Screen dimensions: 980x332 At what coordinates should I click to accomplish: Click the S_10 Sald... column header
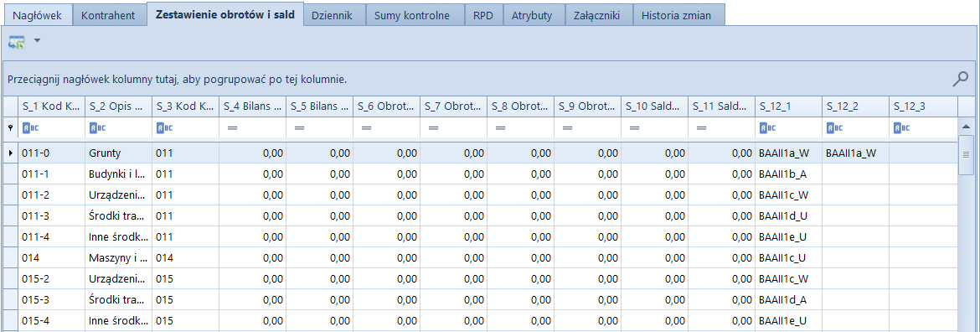tap(654, 106)
